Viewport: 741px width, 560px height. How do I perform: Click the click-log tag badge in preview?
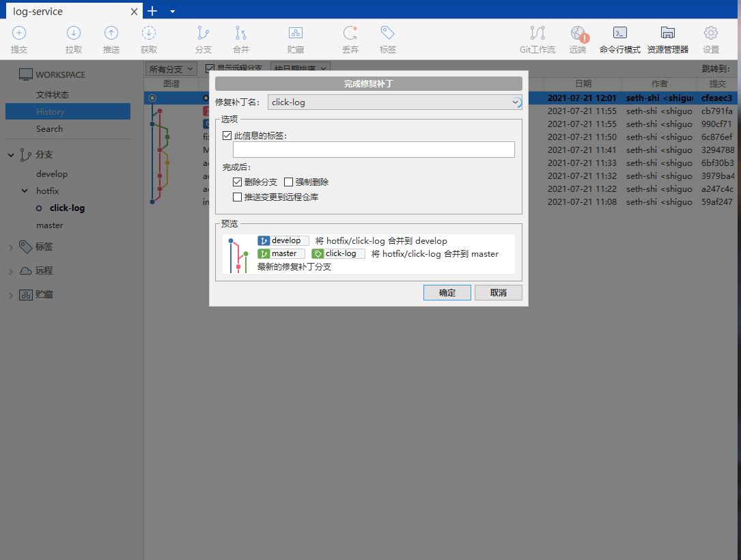(x=338, y=254)
